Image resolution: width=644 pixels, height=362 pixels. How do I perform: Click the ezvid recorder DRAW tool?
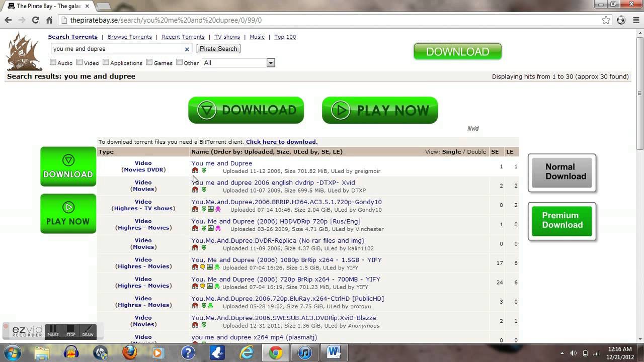tap(88, 331)
